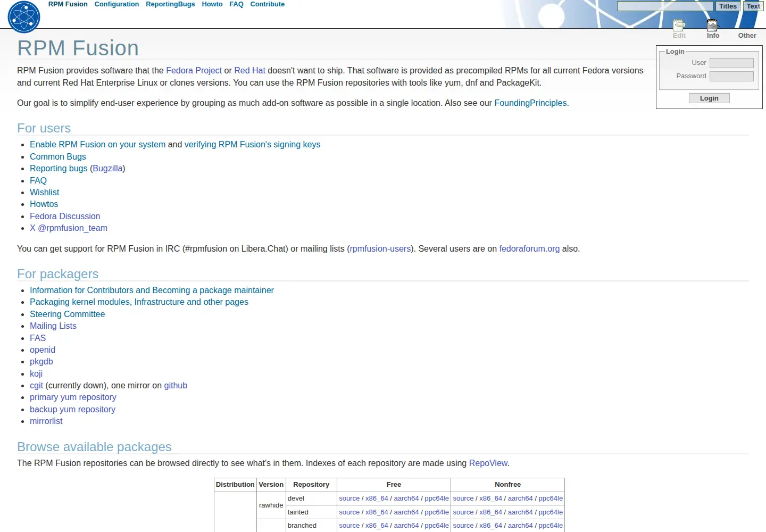Viewport: 766px width, 532px height.
Task: Open Free x86_64 link in devel row
Action: (x=377, y=498)
